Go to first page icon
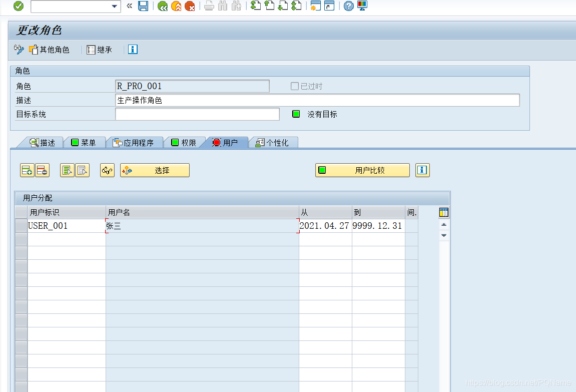This screenshot has height=392, width=576. (256, 6)
